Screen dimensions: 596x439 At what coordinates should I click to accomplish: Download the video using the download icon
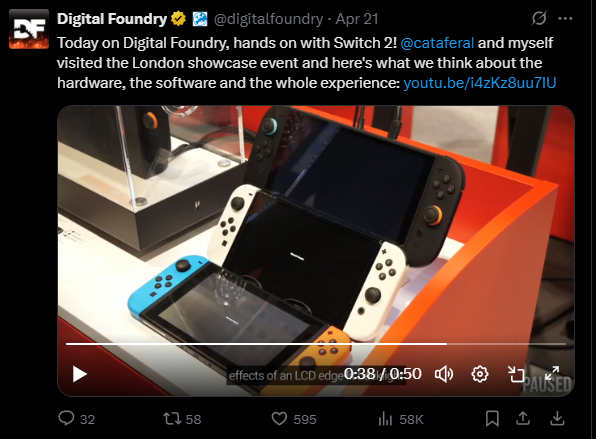tap(557, 418)
